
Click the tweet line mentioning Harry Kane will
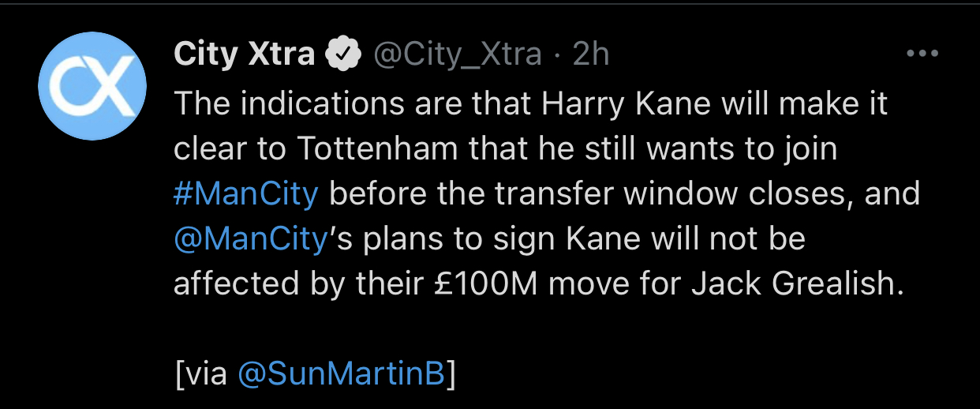pos(530,104)
